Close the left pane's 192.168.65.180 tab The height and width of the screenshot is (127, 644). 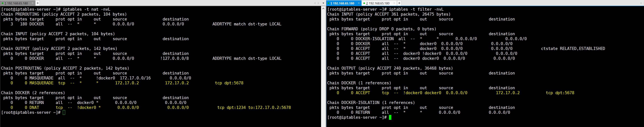click(x=33, y=3)
